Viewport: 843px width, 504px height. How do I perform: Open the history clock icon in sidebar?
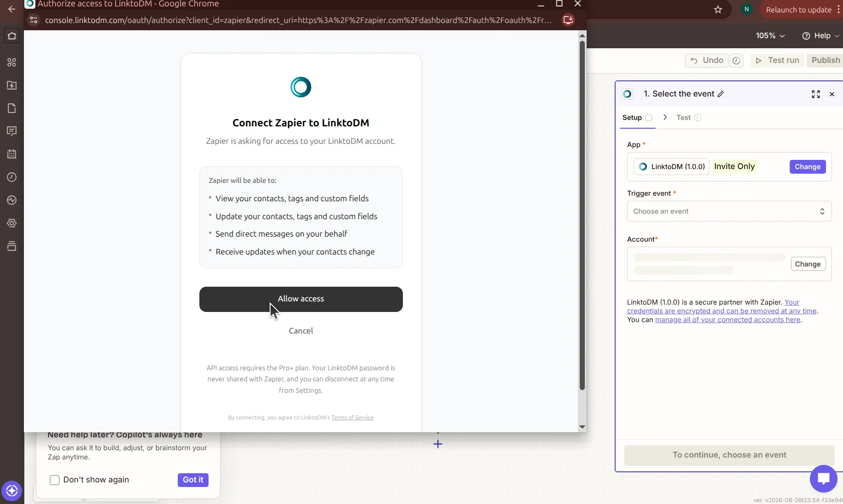pos(12,177)
